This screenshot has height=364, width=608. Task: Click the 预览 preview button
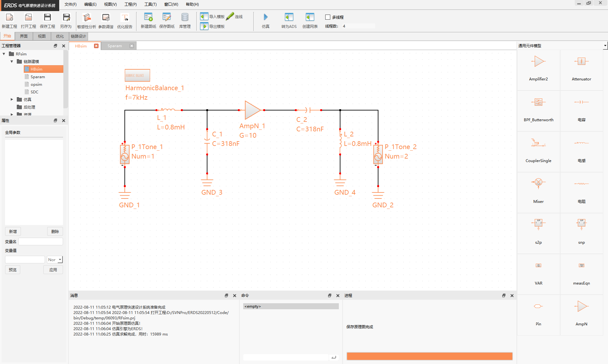tap(13, 270)
